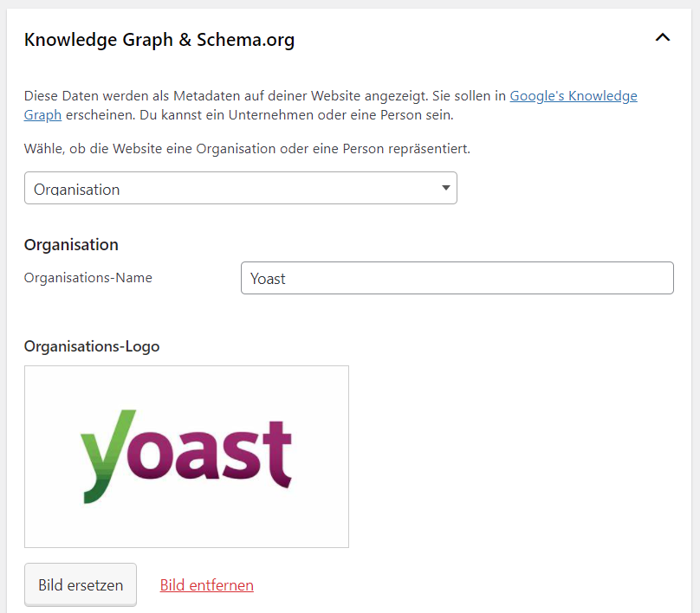The image size is (700, 613).
Task: Open the selector showing Organisation
Action: (240, 188)
